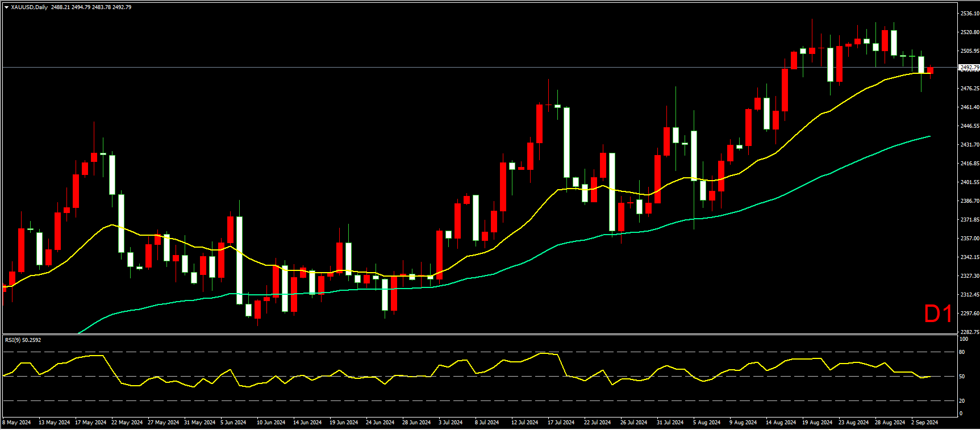The height and width of the screenshot is (430, 980).
Task: Click price axis label 2297.60
Action: 970,314
